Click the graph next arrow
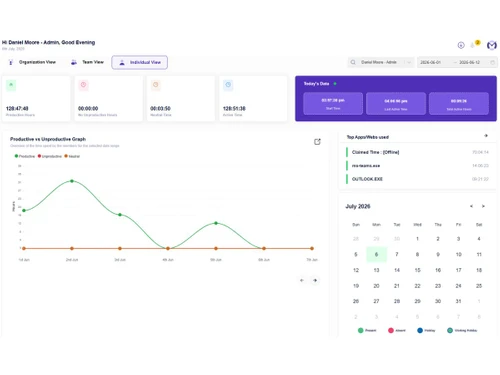This screenshot has height=375, width=500. 315,280
